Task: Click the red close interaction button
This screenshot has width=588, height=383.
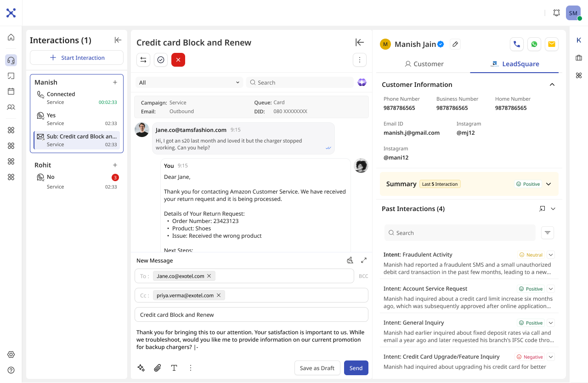Action: point(178,60)
